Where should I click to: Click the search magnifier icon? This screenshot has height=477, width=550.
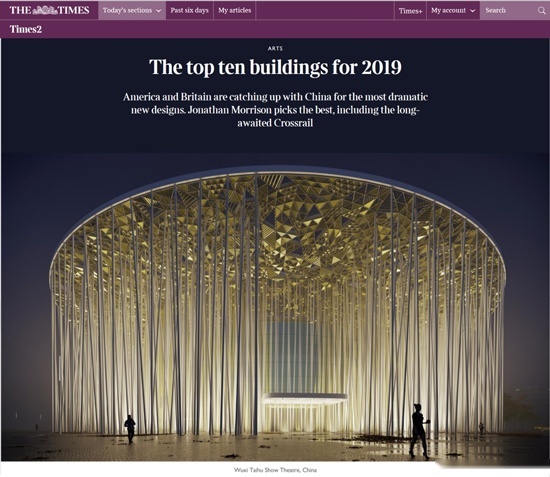tap(541, 11)
